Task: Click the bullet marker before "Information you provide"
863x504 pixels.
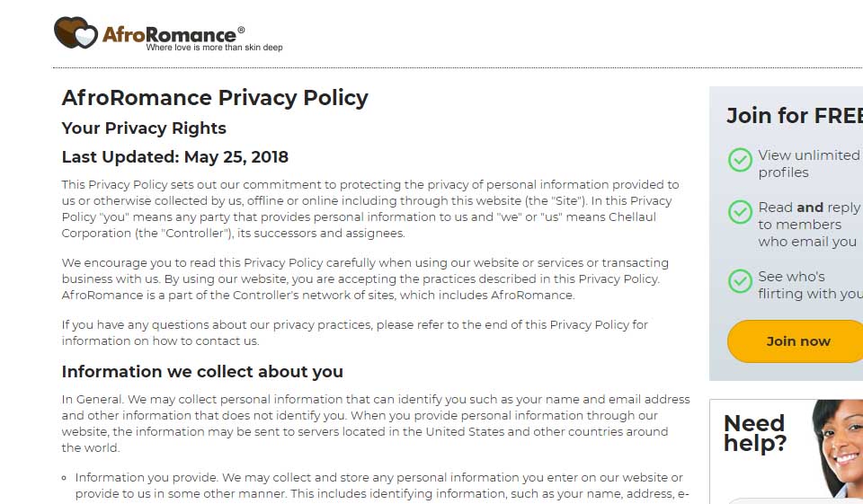Action: click(x=66, y=478)
